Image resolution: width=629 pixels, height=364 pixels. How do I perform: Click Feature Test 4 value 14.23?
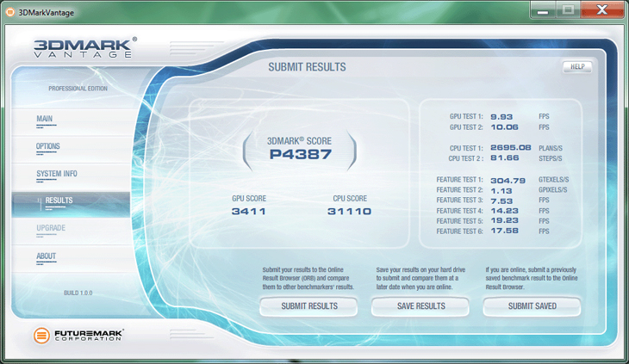(x=504, y=211)
